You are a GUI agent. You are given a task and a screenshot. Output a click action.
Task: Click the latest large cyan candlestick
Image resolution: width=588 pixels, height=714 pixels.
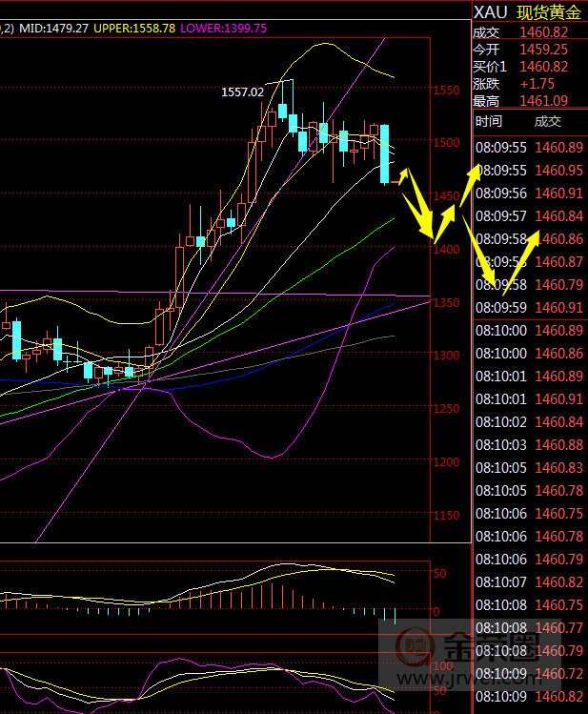pyautogui.click(x=385, y=153)
